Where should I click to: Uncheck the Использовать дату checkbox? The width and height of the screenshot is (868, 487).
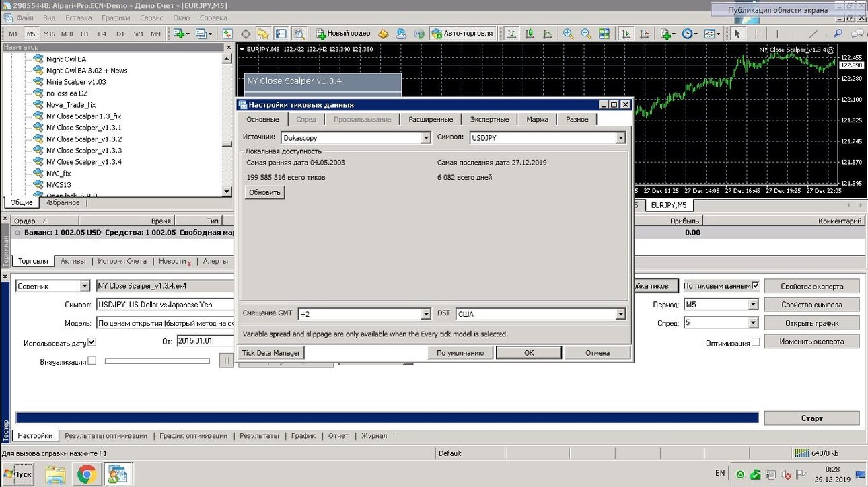pos(92,342)
